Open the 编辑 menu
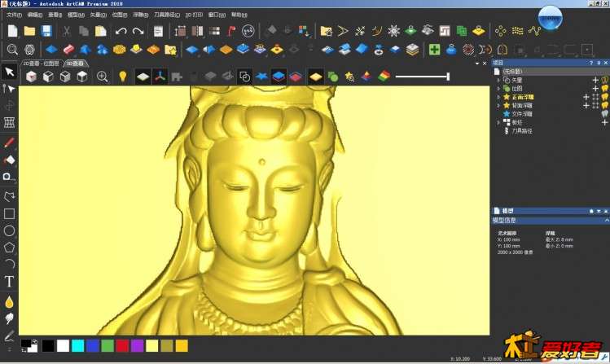The image size is (610, 364). 35,15
